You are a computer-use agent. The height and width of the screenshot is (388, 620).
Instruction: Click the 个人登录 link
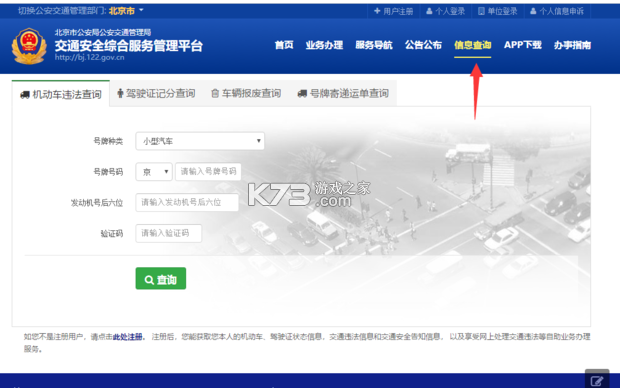tap(445, 11)
